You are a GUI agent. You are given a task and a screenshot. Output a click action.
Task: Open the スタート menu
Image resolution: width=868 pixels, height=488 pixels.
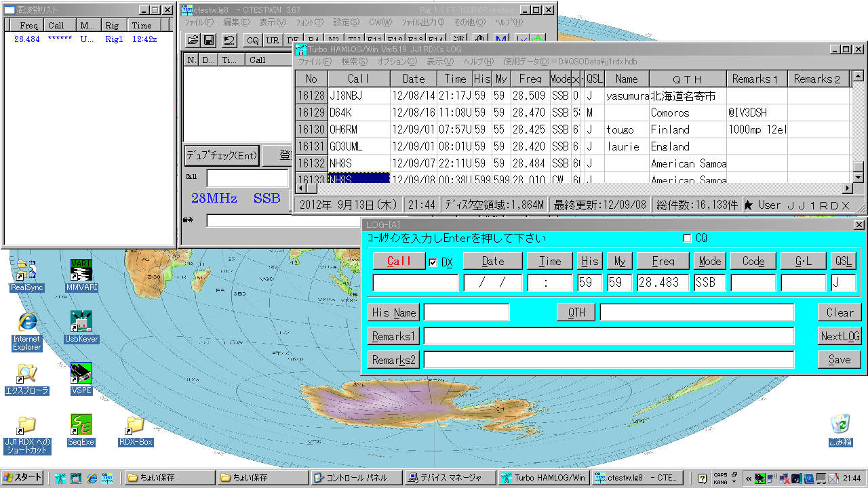22,478
